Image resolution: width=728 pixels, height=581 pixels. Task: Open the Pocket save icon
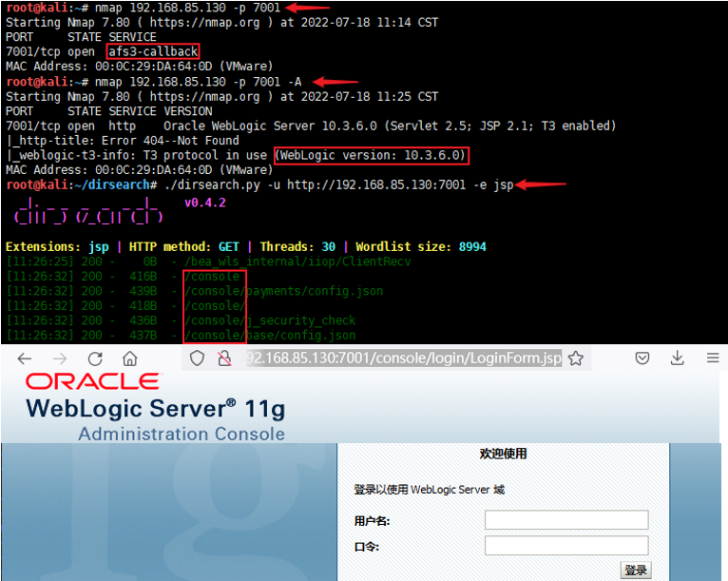pyautogui.click(x=642, y=358)
